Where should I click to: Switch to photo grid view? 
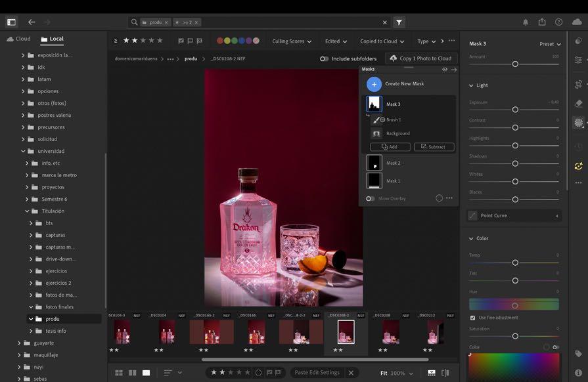119,373
